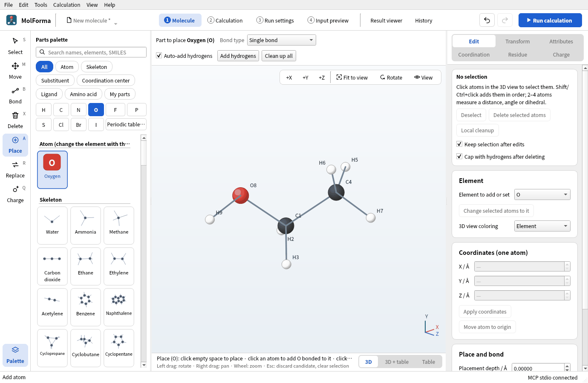Switch viewport to 3D + table mode
This screenshot has width=588, height=383.
pos(397,362)
